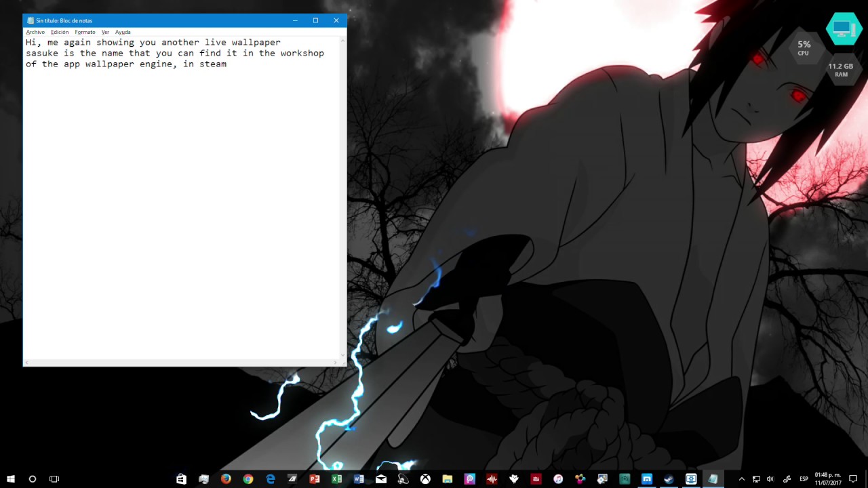Open the Microsoft Store taskbar icon
Viewport: 868px width, 488px height.
tap(181, 479)
